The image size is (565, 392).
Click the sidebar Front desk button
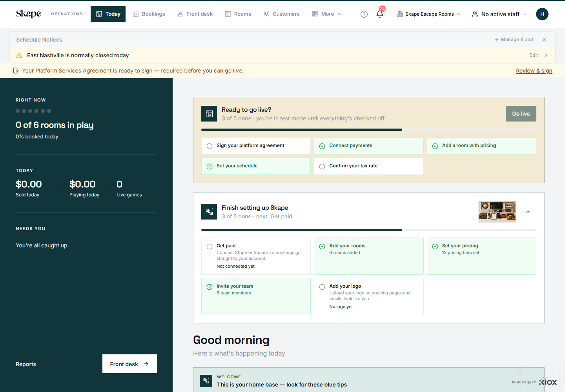[x=129, y=364]
